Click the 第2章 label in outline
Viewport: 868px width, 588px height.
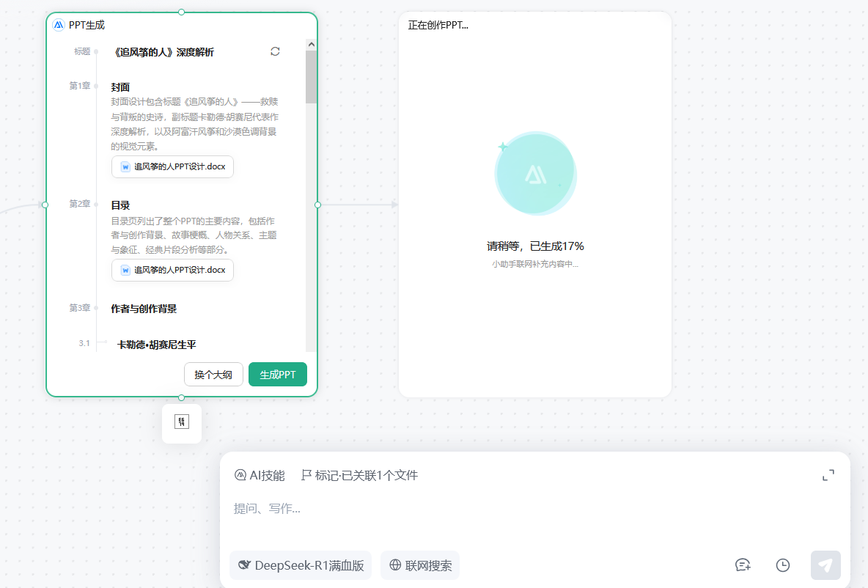coord(80,204)
